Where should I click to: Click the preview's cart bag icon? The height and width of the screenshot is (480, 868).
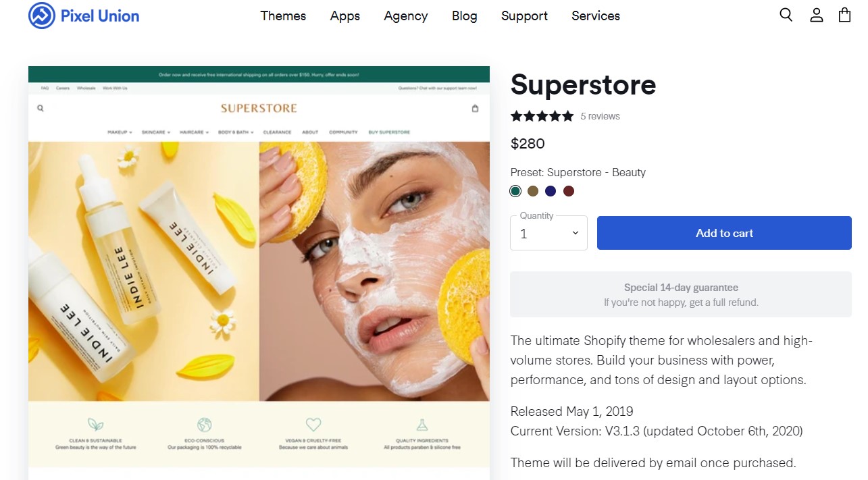click(x=475, y=108)
